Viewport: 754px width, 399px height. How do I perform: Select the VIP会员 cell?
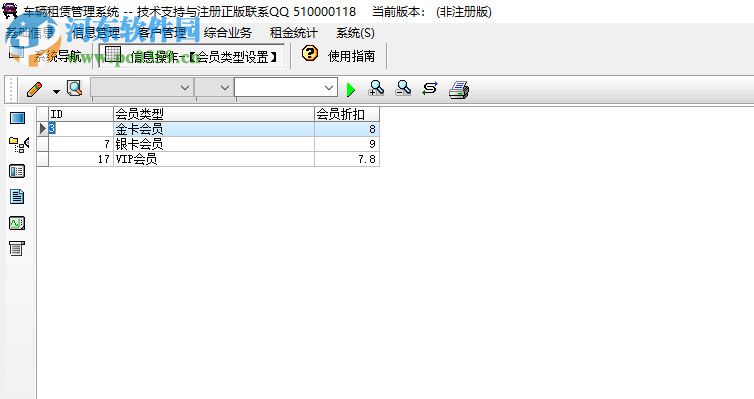[214, 159]
